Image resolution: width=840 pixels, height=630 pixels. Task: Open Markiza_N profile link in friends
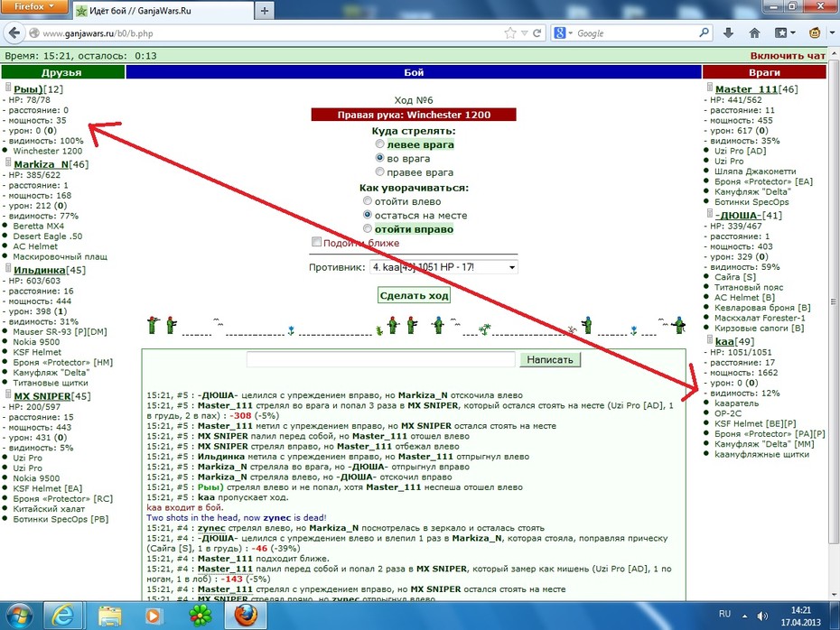[x=42, y=164]
